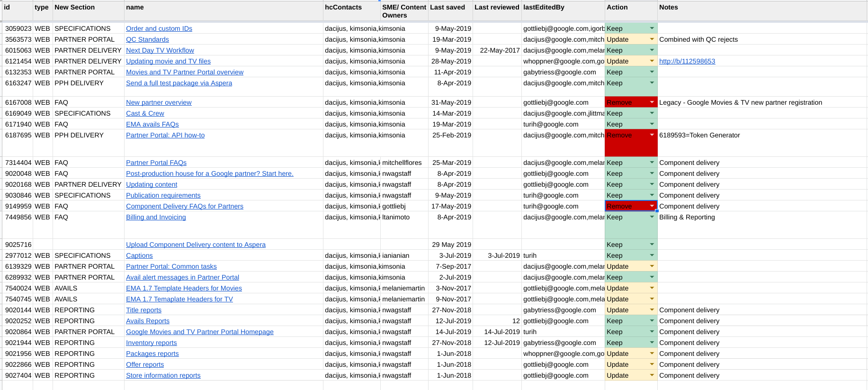This screenshot has width=868, height=390.
Task: Select the Last saved header cell
Action: coord(450,11)
